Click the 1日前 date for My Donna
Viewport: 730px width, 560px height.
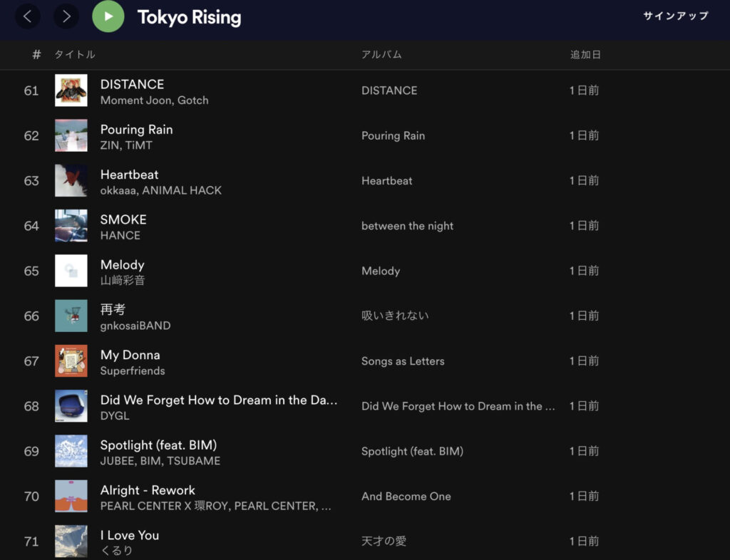tap(585, 361)
